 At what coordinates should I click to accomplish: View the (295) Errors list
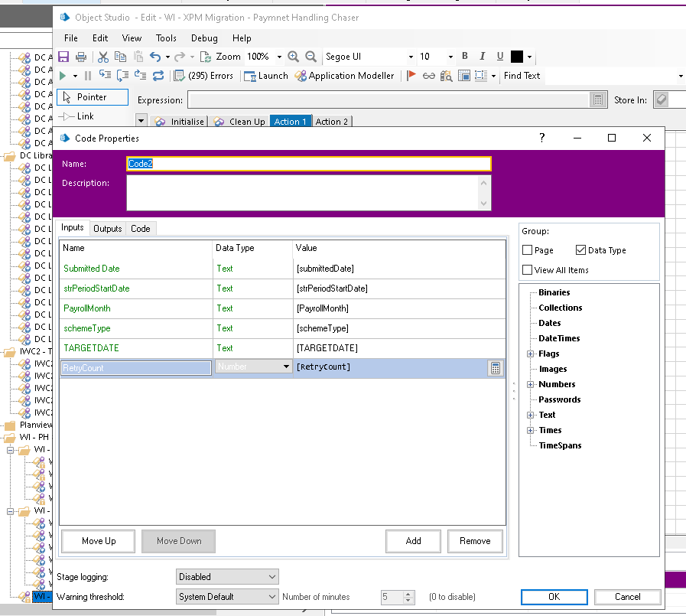(x=203, y=76)
